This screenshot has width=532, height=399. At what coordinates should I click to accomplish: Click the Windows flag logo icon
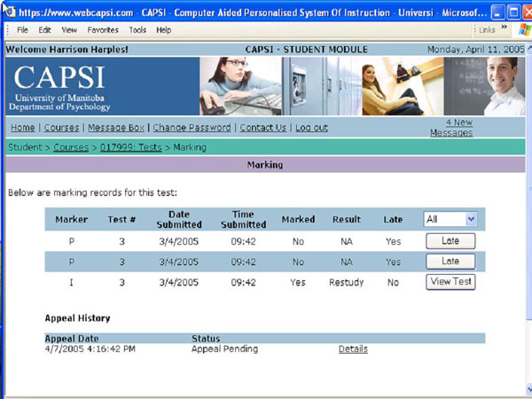[525, 30]
